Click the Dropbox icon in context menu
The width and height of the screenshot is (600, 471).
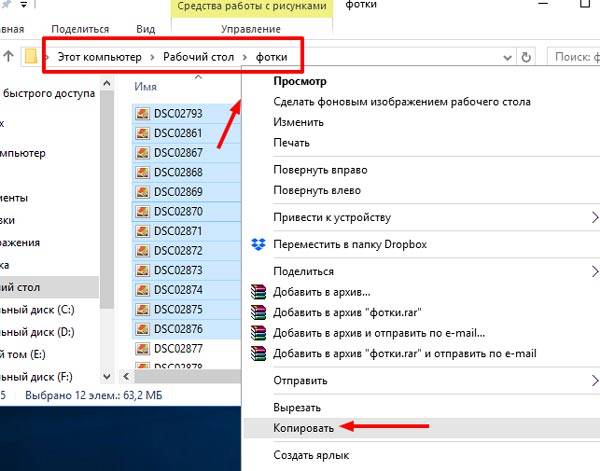(x=258, y=245)
